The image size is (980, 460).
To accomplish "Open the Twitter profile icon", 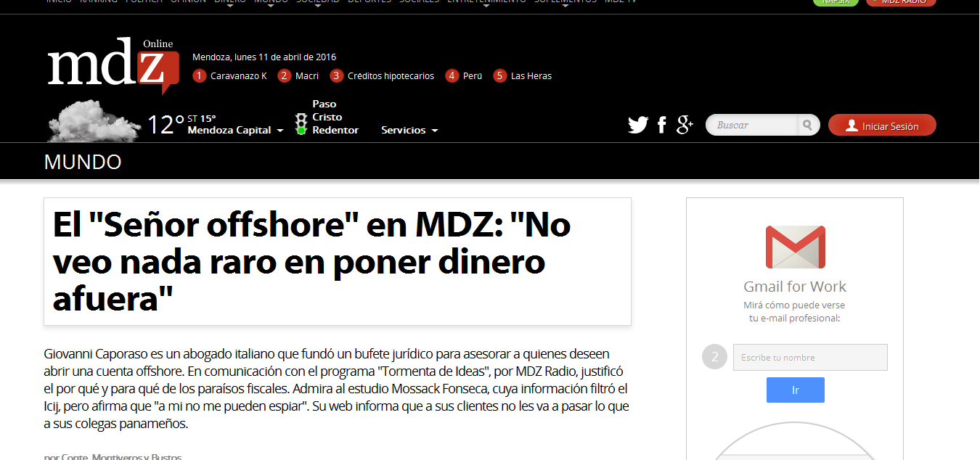I will (638, 126).
